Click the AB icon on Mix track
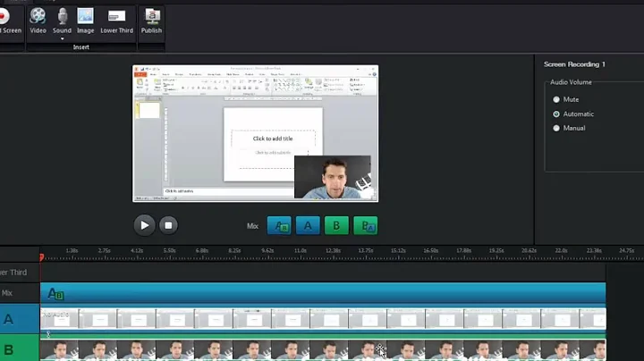Screen dimensions: 644x361 pos(55,294)
